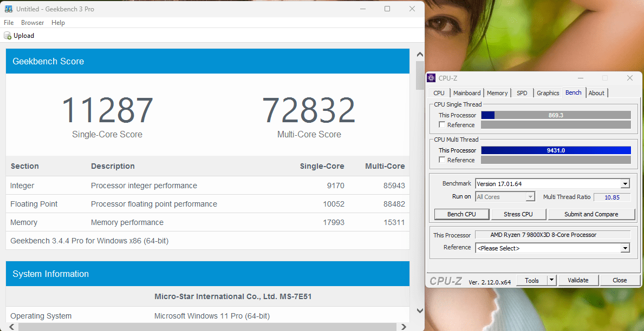Click Microsoft Windows 11 Pro (64-bit) text
The height and width of the screenshot is (331, 644).
coord(212,316)
